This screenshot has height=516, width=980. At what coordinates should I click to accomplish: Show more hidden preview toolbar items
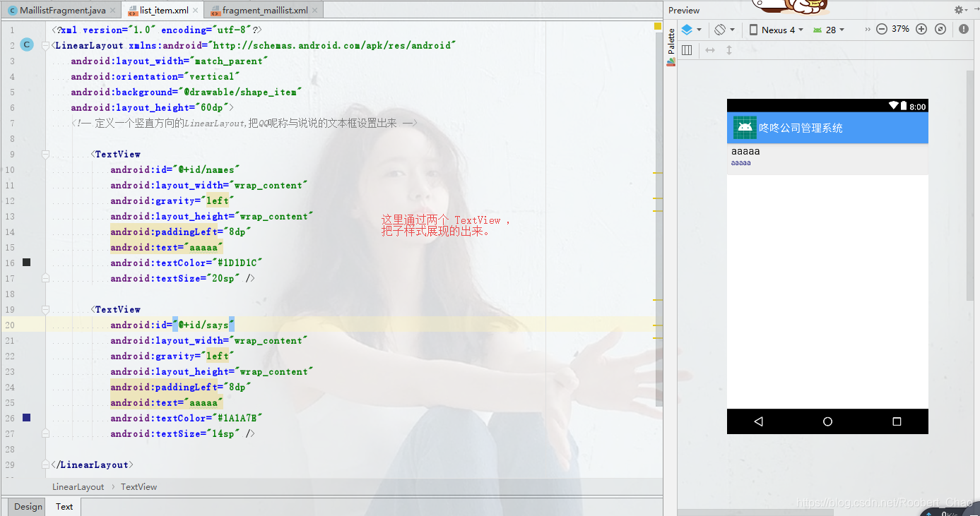[867, 30]
